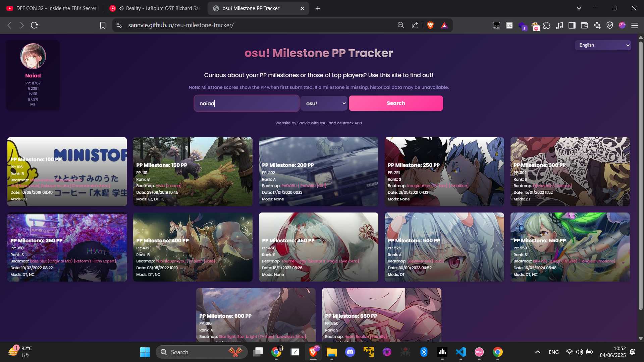Image resolution: width=644 pixels, height=362 pixels.
Task: Open the Windows Start button
Action: 145,352
